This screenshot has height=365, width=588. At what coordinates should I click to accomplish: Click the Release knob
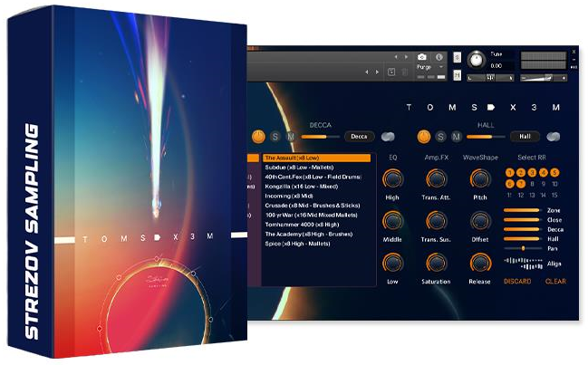pyautogui.click(x=480, y=263)
